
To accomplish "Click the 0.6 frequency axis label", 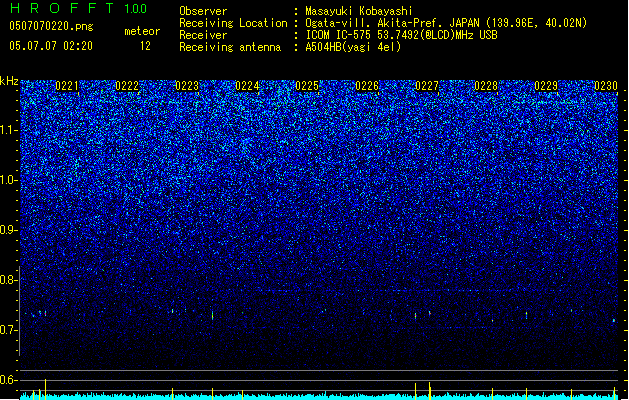I will (8, 380).
